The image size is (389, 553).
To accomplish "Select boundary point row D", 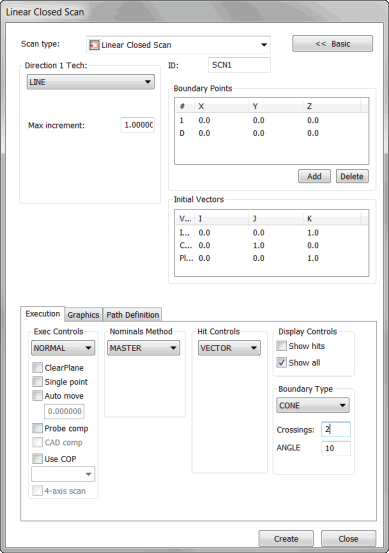I will tap(271, 133).
